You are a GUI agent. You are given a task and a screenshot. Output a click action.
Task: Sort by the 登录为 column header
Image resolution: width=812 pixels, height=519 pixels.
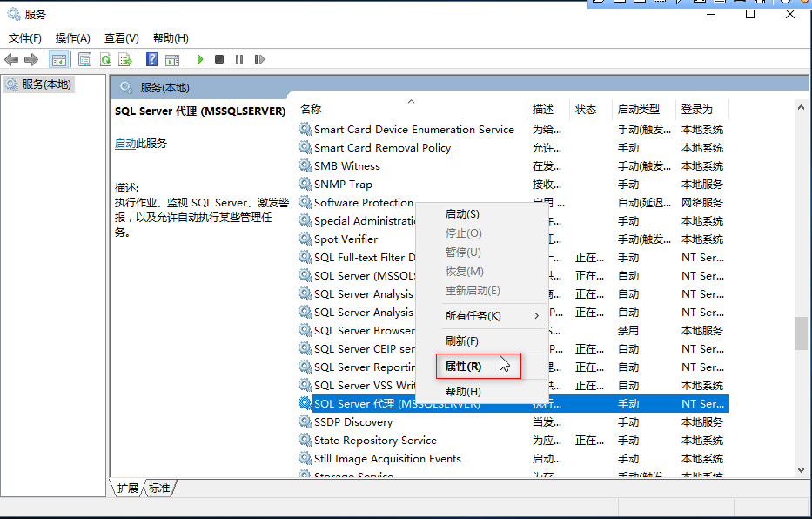point(702,110)
